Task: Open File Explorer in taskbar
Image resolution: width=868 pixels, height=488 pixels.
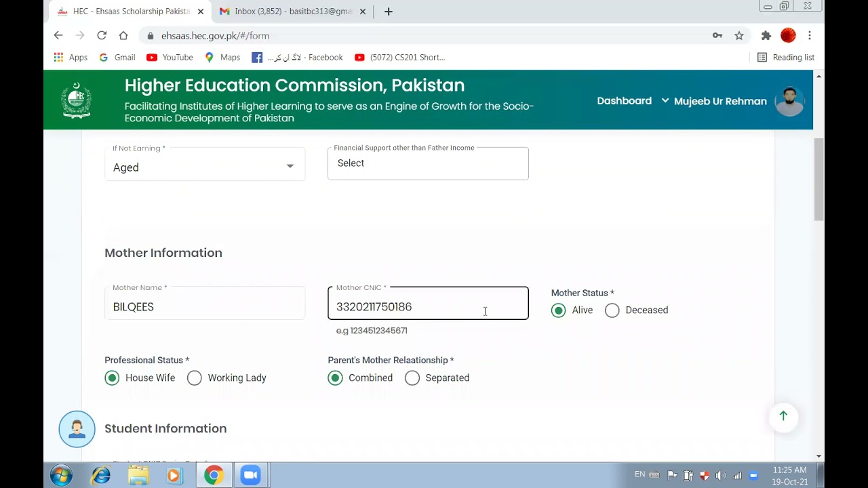Action: click(x=138, y=476)
